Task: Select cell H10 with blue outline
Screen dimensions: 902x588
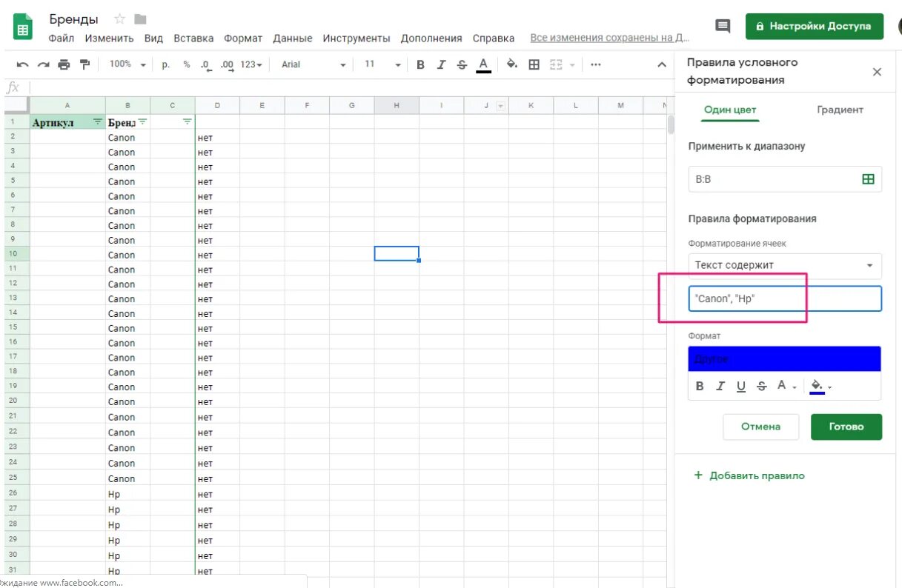Action: 397,254
